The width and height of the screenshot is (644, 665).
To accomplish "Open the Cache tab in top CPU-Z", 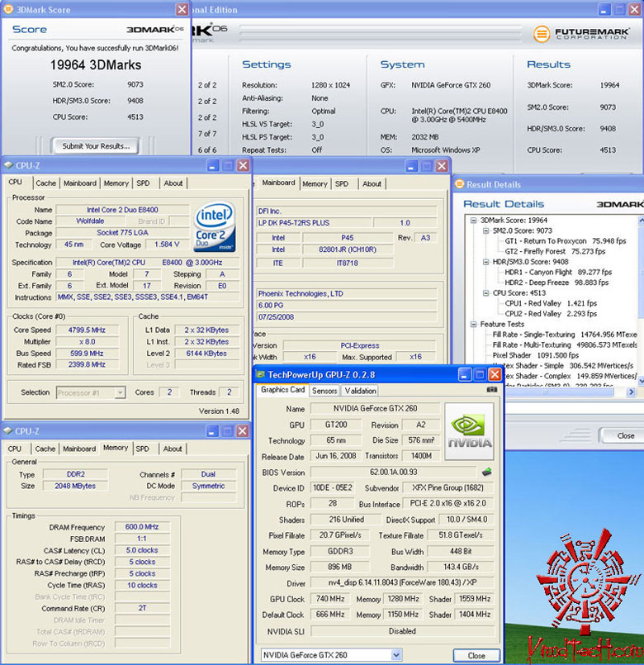I will 45,183.
